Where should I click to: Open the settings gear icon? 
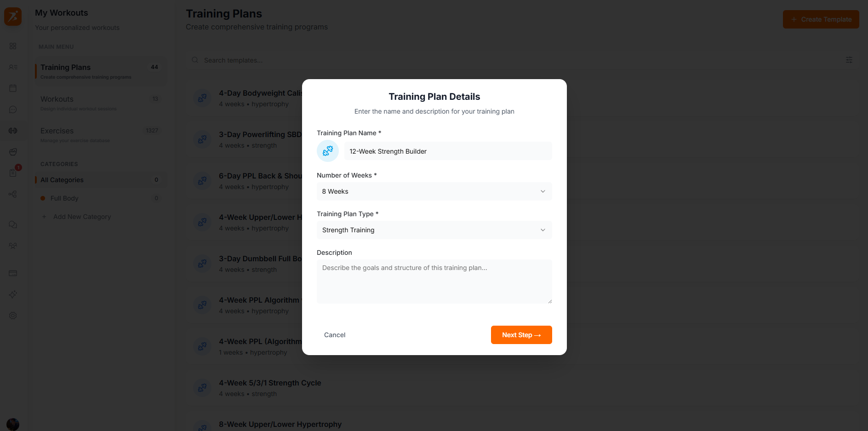click(13, 316)
